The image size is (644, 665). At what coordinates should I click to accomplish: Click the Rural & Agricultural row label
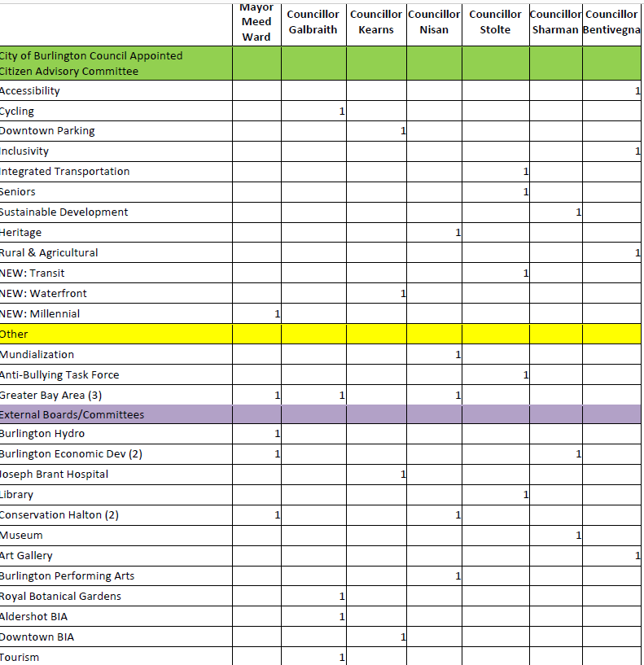(x=49, y=253)
